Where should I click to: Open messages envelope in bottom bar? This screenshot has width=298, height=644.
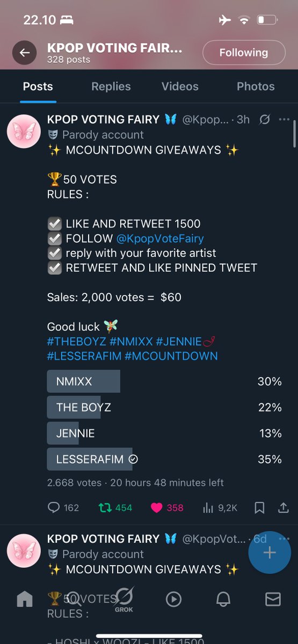[273, 599]
